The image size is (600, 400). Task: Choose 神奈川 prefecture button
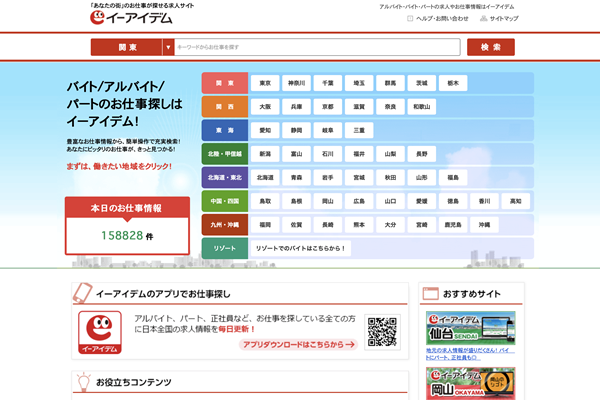pyautogui.click(x=296, y=83)
